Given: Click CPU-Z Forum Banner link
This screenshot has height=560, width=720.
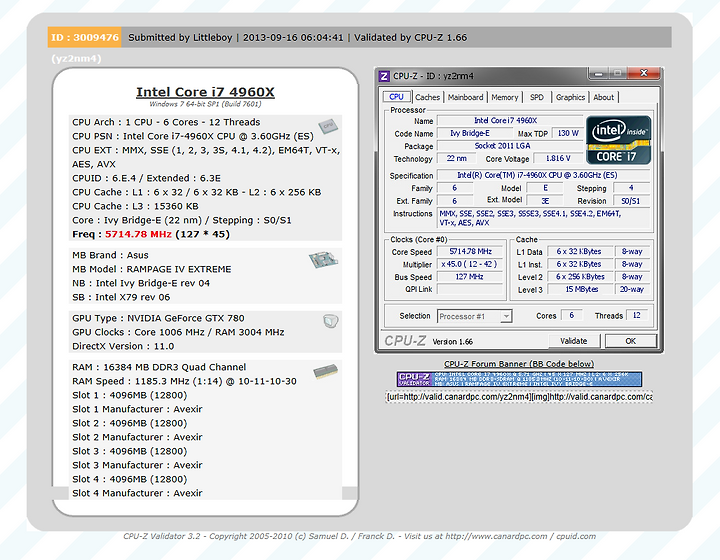Looking at the screenshot, I should 519,364.
